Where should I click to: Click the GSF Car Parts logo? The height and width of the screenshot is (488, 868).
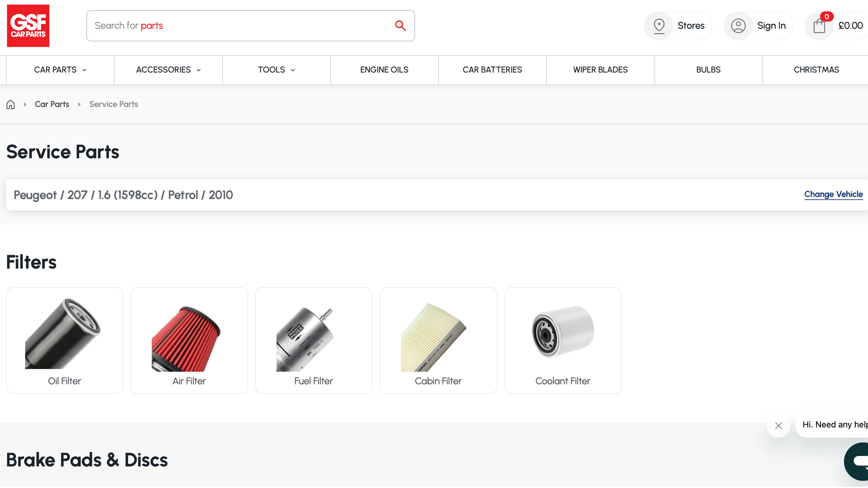(x=28, y=25)
